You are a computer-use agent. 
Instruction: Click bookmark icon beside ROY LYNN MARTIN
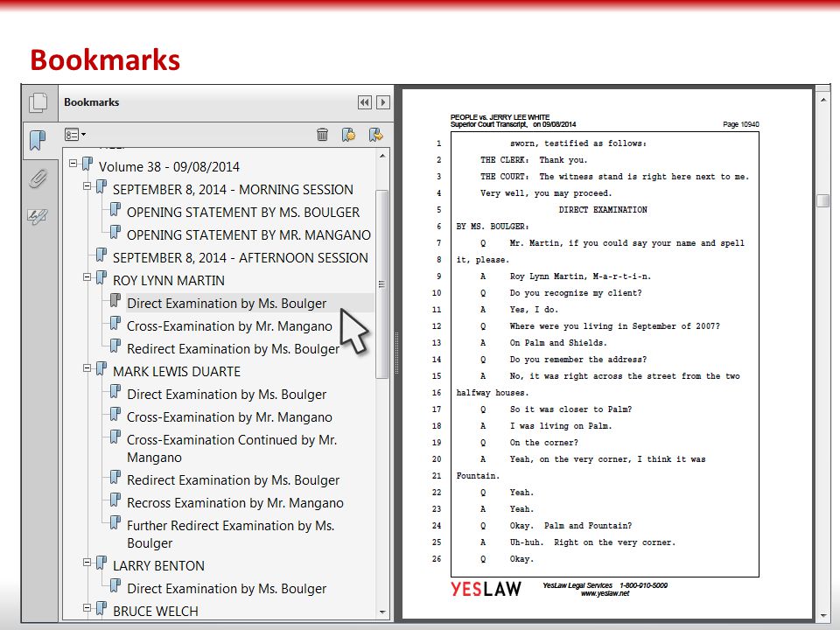pos(101,277)
